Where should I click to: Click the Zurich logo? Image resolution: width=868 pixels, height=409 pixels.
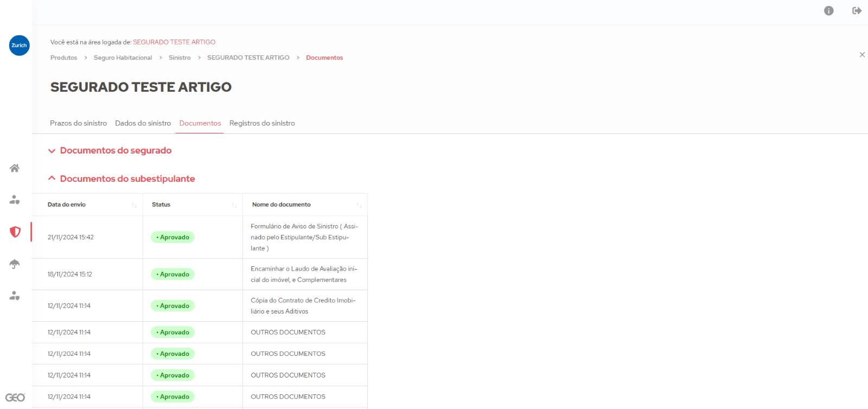(x=19, y=46)
